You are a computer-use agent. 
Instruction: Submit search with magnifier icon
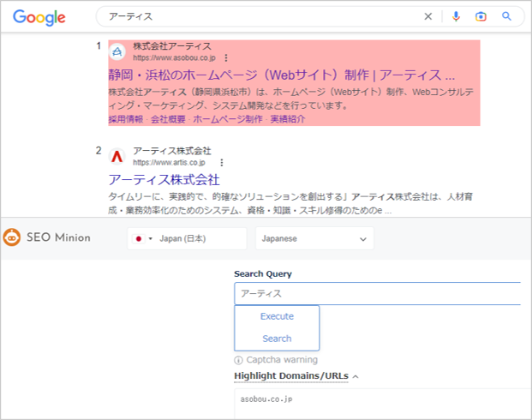click(506, 16)
